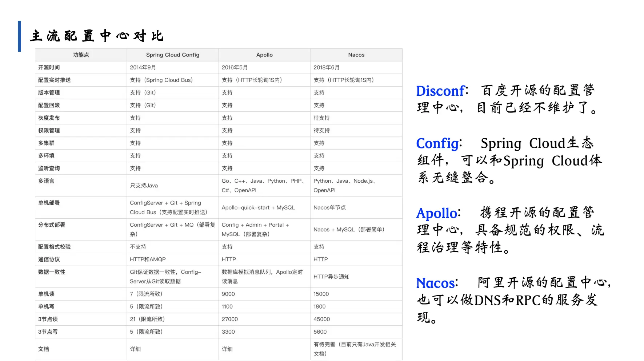
Task: Click the 通信协议 row label
Action: click(x=49, y=259)
